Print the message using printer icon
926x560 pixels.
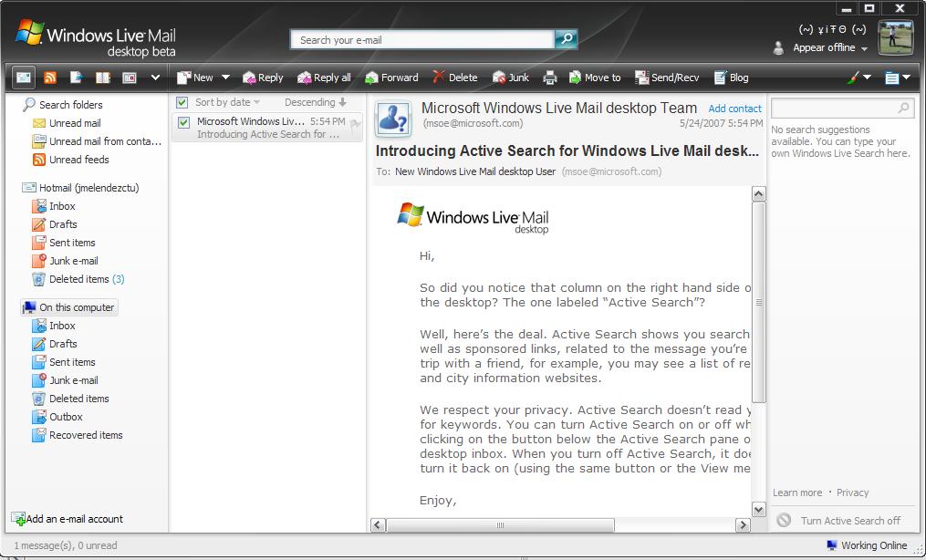click(x=550, y=78)
